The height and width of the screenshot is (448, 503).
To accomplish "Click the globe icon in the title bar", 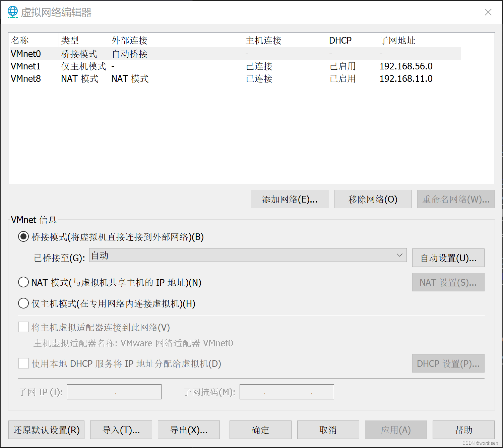I will (13, 12).
